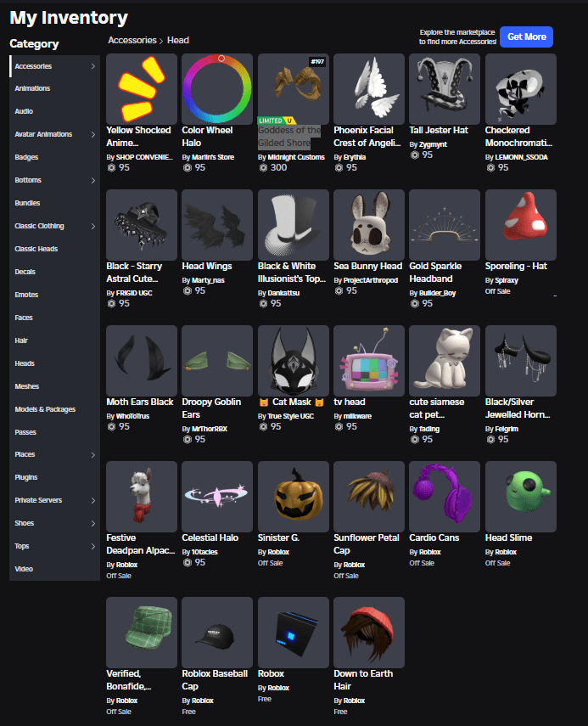The width and height of the screenshot is (588, 726).
Task: Click the Tall Jester Hat image
Action: coord(445,89)
